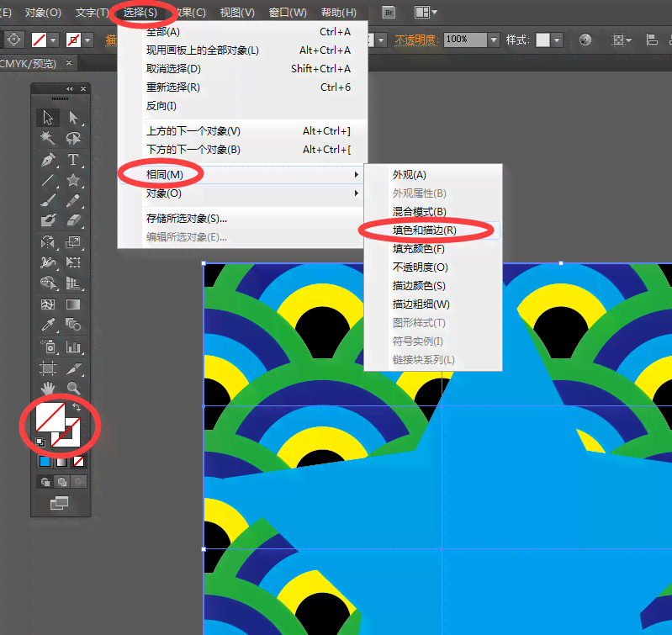This screenshot has width=672, height=635.
Task: Click control bar fill color swatch
Action: click(x=39, y=40)
